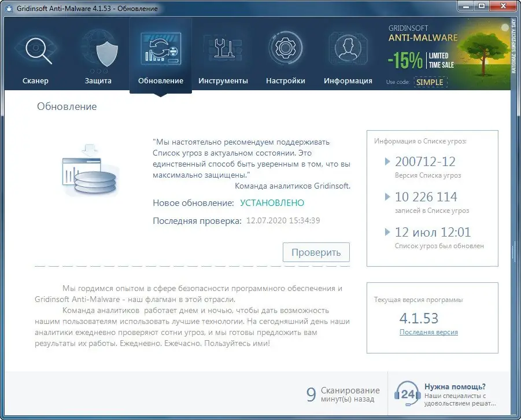Screen dimensions: 521x420
Task: Switch to the Сканер tab label
Action: [x=35, y=81]
